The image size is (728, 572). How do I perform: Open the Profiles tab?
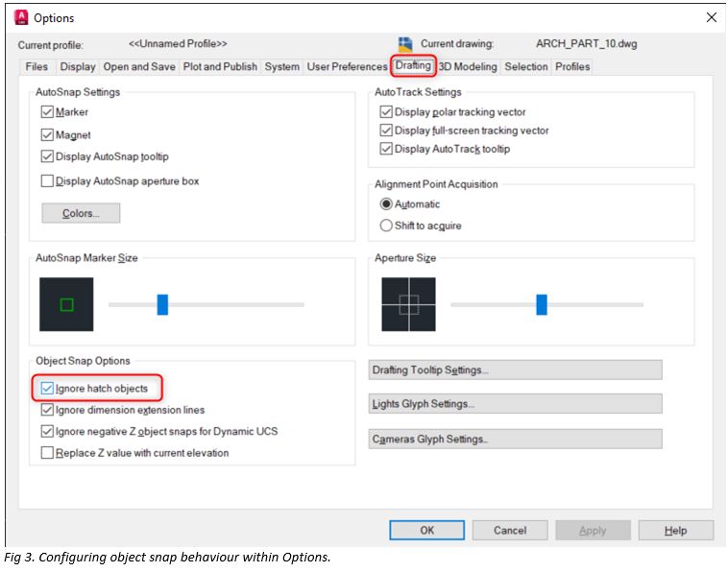click(x=572, y=67)
